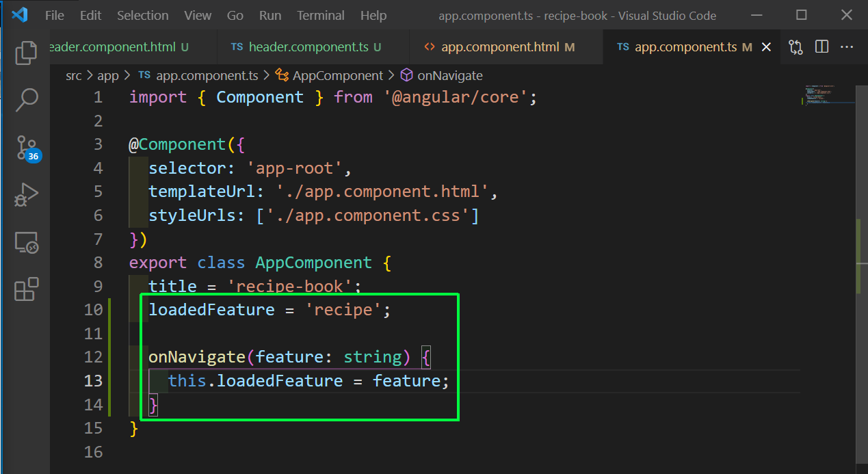Click line number 13 in gutter

[x=94, y=380]
